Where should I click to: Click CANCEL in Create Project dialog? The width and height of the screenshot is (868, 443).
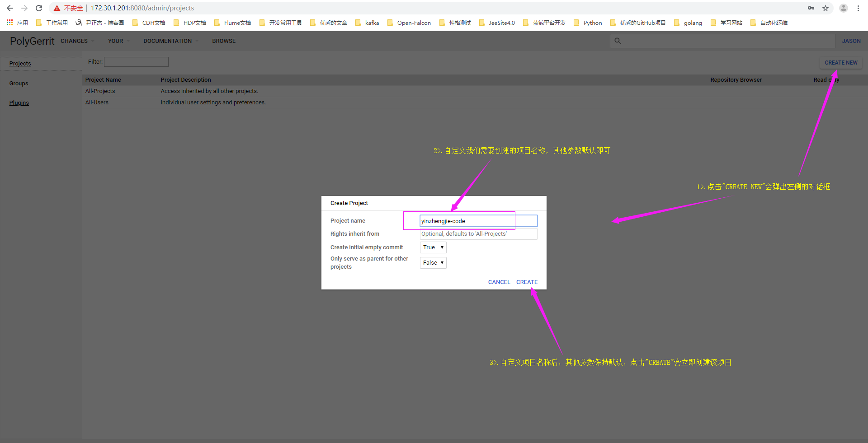[499, 282]
